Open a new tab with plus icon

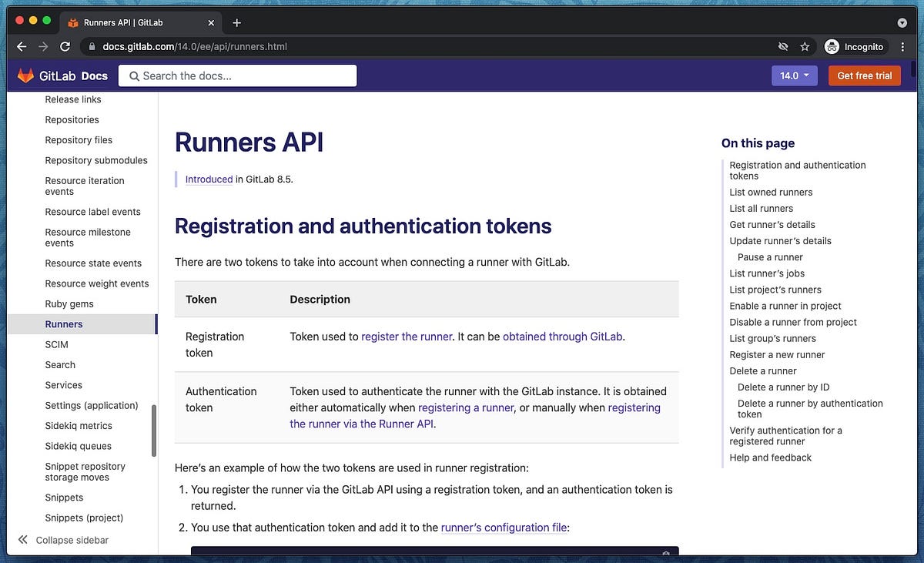click(x=237, y=23)
